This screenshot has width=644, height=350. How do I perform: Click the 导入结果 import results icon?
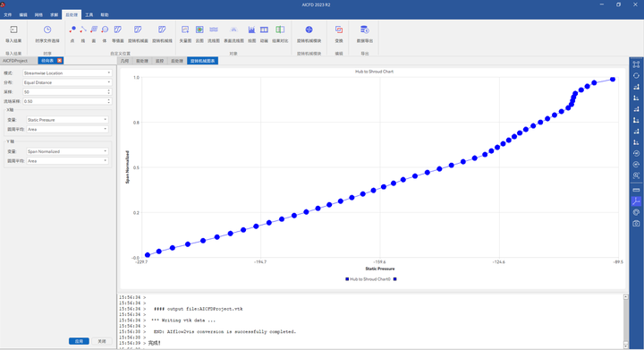[x=13, y=30]
